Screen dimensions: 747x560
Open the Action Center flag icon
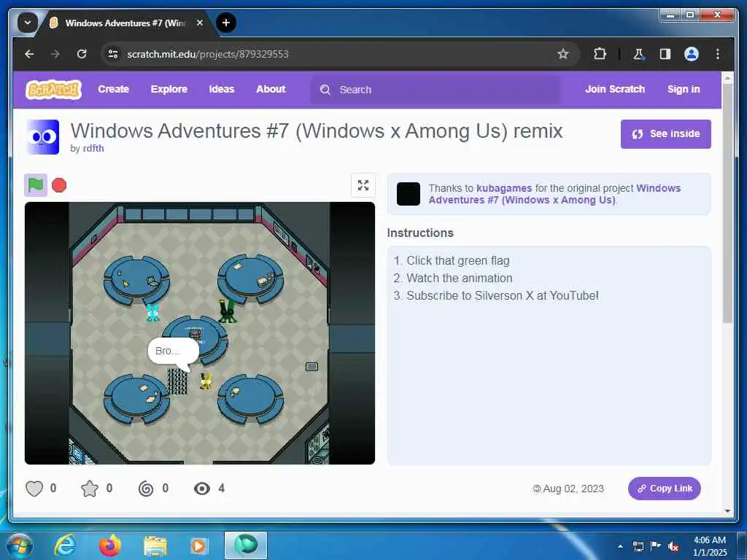(x=656, y=546)
